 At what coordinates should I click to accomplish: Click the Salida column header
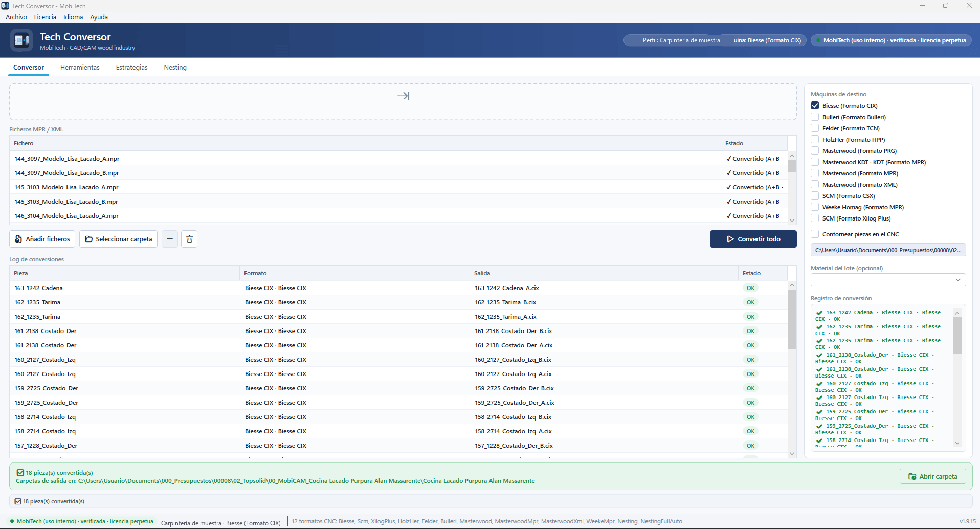(604, 273)
